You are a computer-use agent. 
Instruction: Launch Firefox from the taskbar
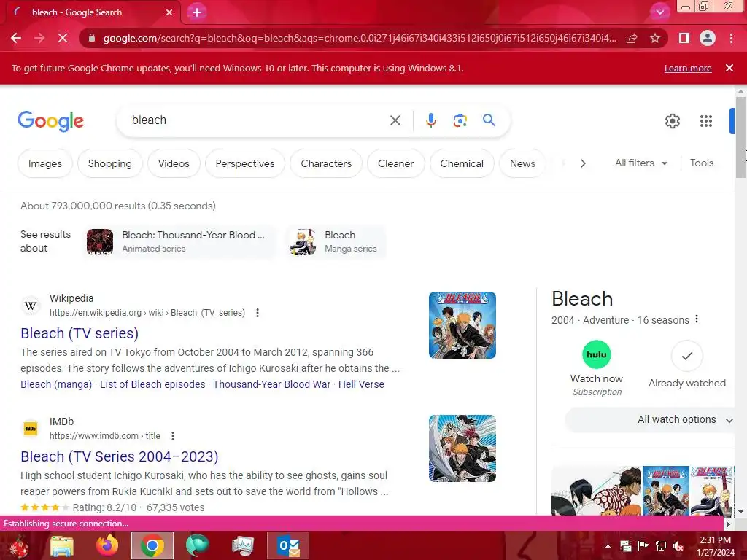coord(107,545)
